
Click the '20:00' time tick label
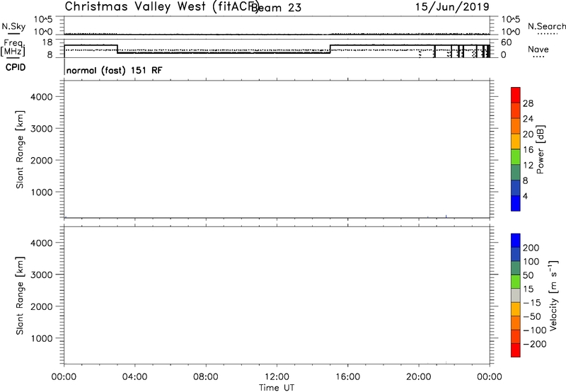tap(419, 377)
